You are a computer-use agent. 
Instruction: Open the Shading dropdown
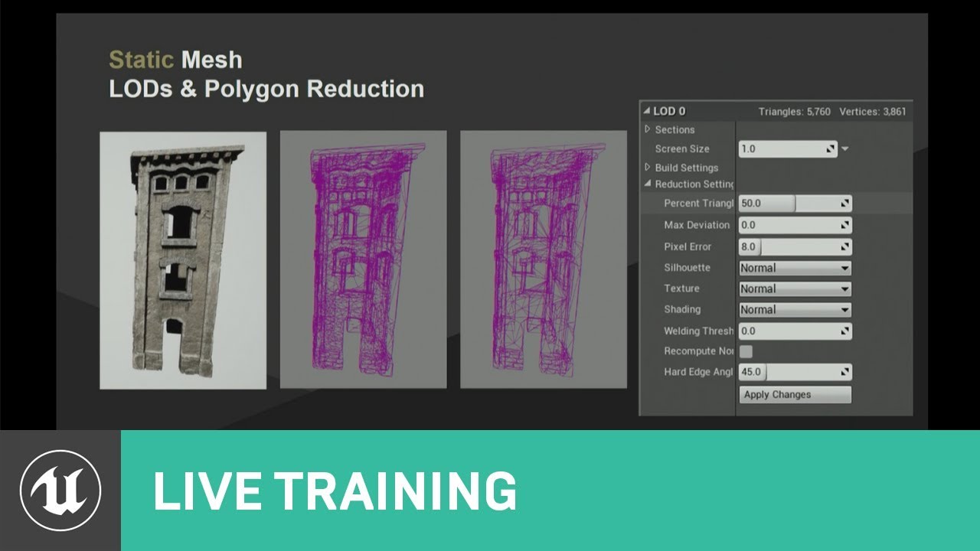(x=795, y=309)
